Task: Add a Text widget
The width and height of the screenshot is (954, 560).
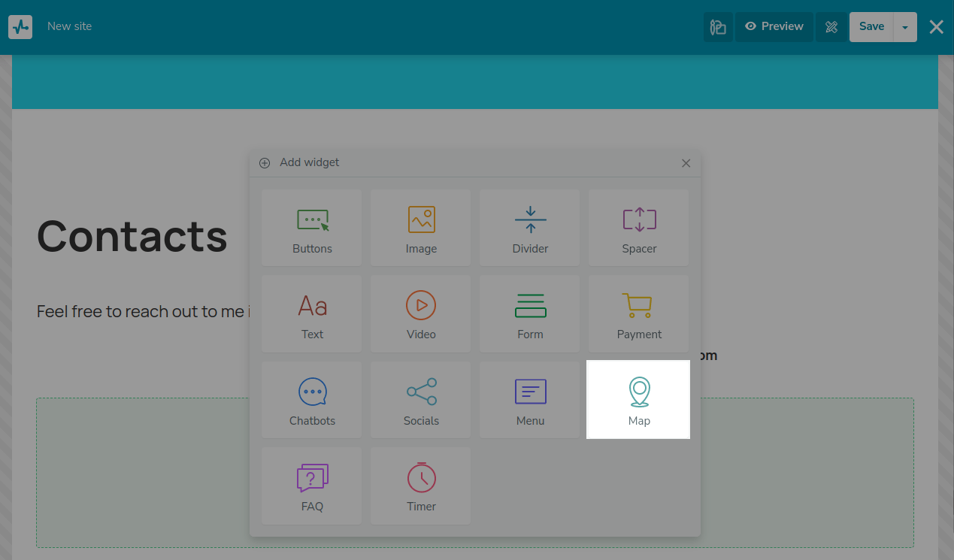Action: (312, 314)
